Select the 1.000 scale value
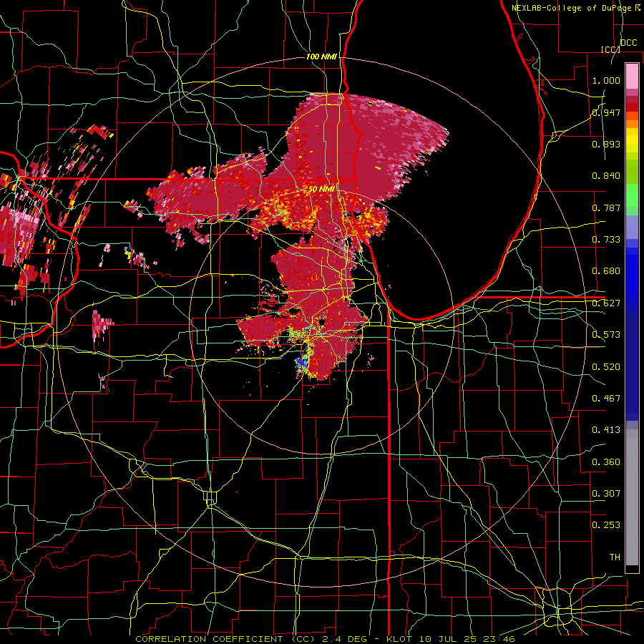 (x=606, y=80)
